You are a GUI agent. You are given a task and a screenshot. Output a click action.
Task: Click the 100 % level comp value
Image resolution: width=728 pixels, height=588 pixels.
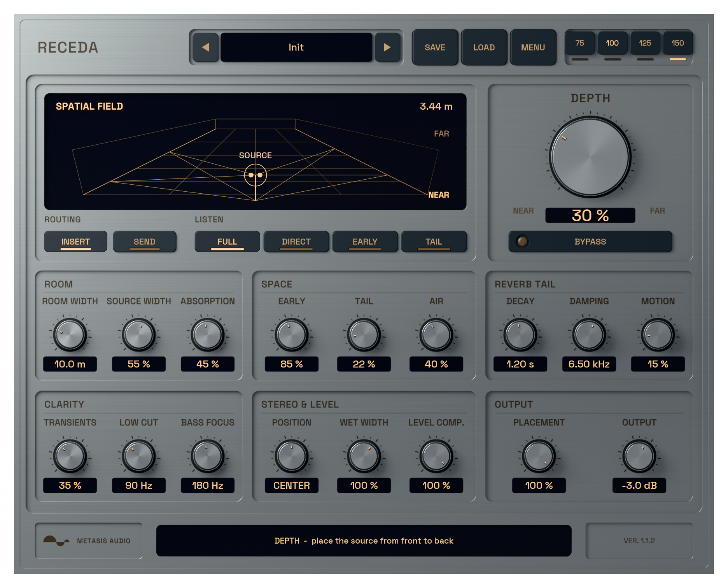(436, 485)
